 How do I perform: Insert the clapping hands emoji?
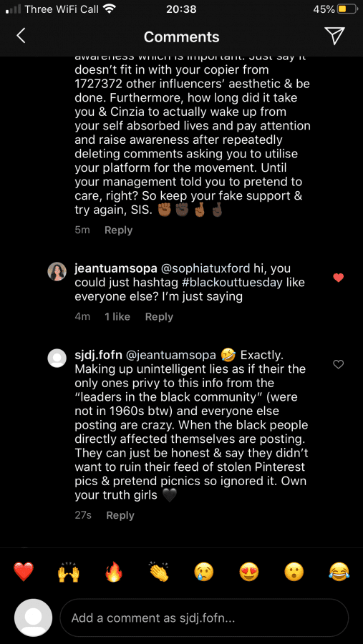pos(159,571)
